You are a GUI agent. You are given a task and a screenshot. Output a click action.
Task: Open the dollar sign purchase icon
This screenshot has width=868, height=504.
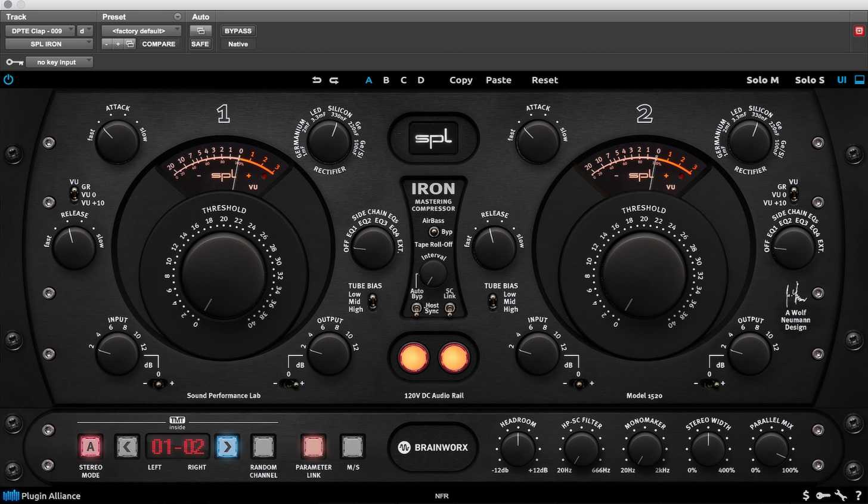(x=806, y=495)
